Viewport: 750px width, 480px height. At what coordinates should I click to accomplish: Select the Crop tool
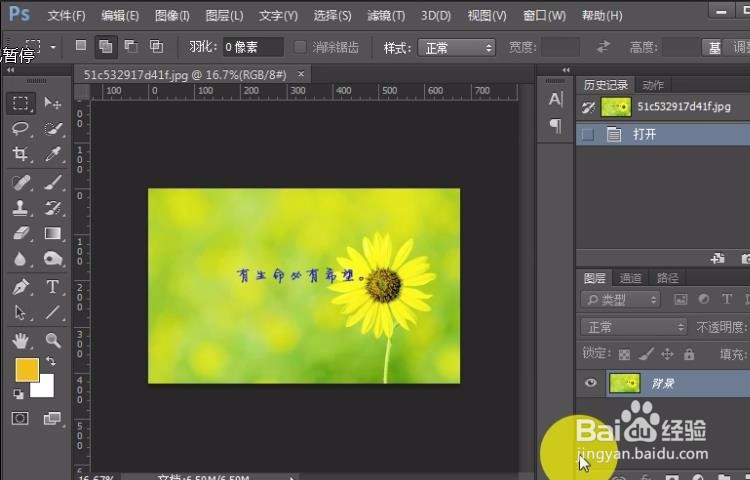[x=20, y=154]
